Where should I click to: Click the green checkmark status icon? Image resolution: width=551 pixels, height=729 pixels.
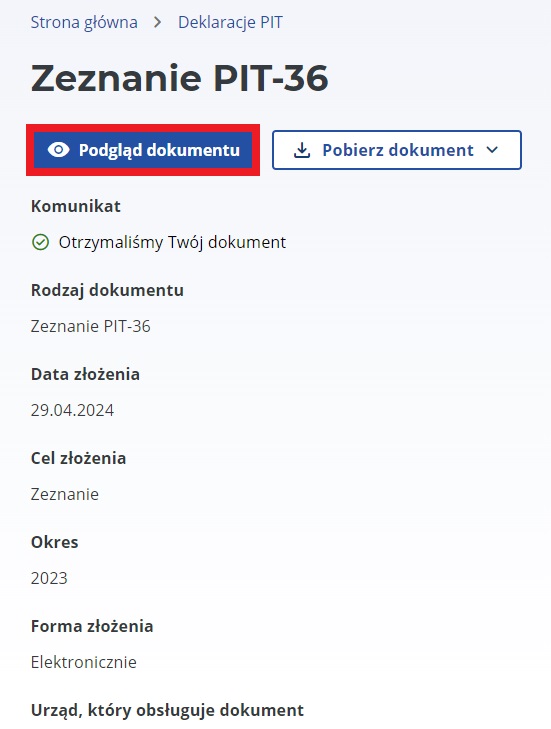point(40,242)
